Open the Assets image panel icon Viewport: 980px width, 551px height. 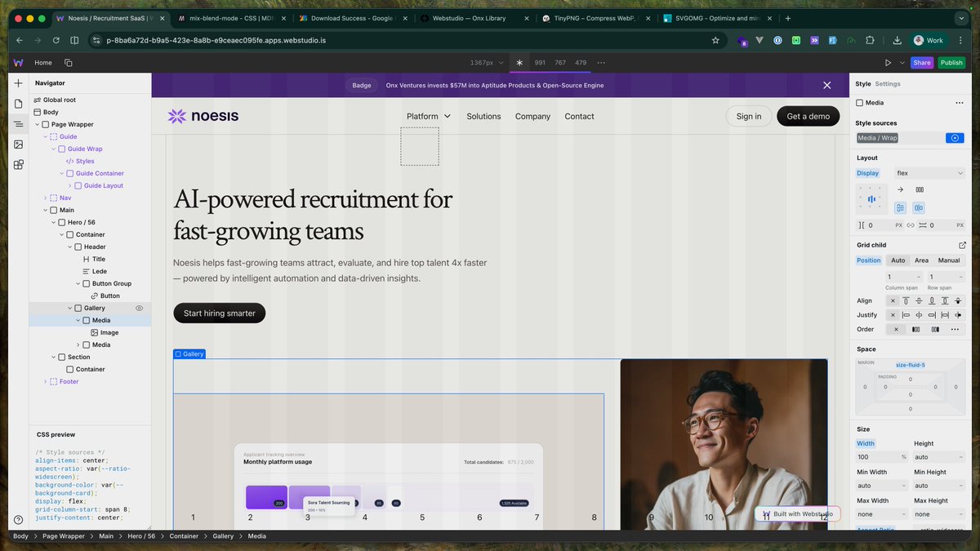18,144
